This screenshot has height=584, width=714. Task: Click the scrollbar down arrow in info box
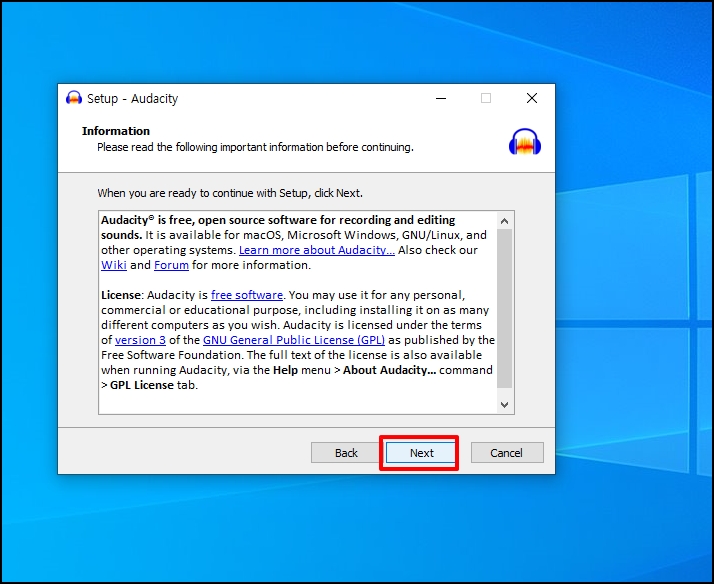(x=504, y=404)
